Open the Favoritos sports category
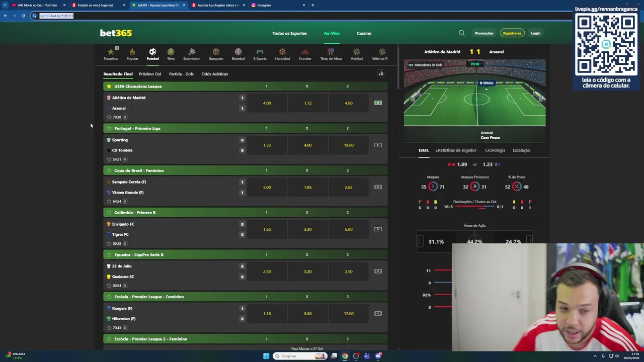Screen dimensions: 644x362 pyautogui.click(x=111, y=54)
